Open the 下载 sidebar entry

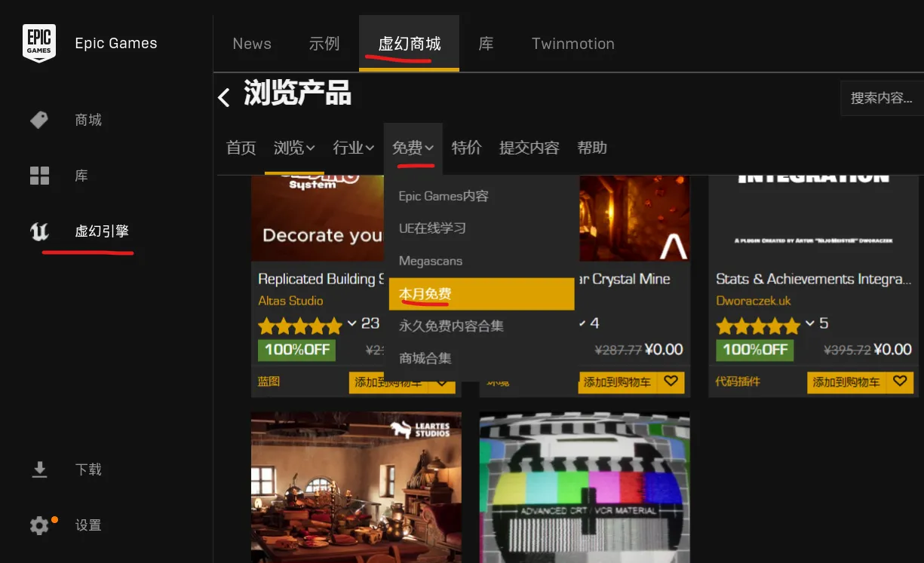point(88,470)
